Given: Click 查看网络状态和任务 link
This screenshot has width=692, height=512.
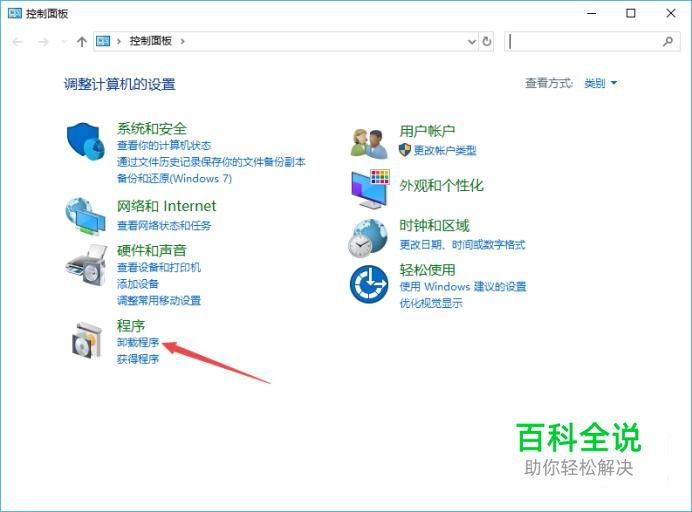Looking at the screenshot, I should (x=164, y=226).
